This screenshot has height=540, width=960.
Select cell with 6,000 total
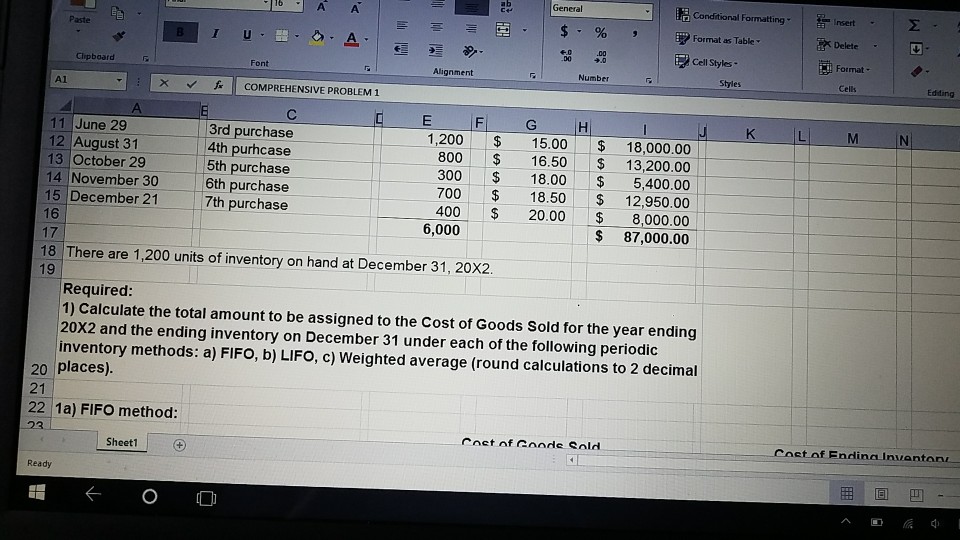(422, 230)
